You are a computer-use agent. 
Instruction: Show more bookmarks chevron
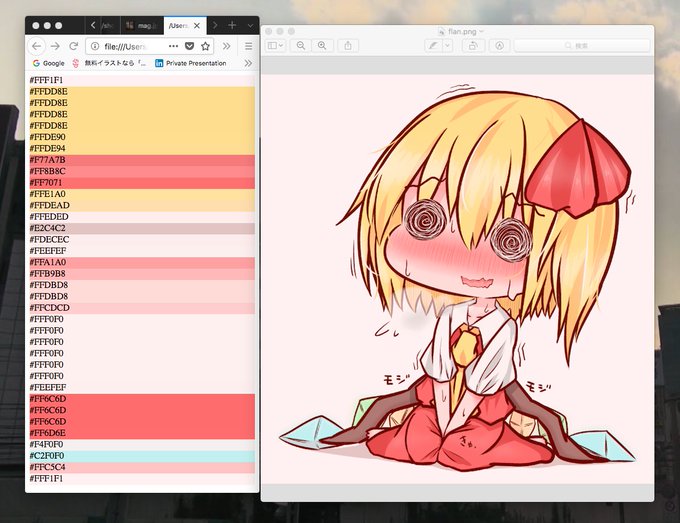[248, 63]
